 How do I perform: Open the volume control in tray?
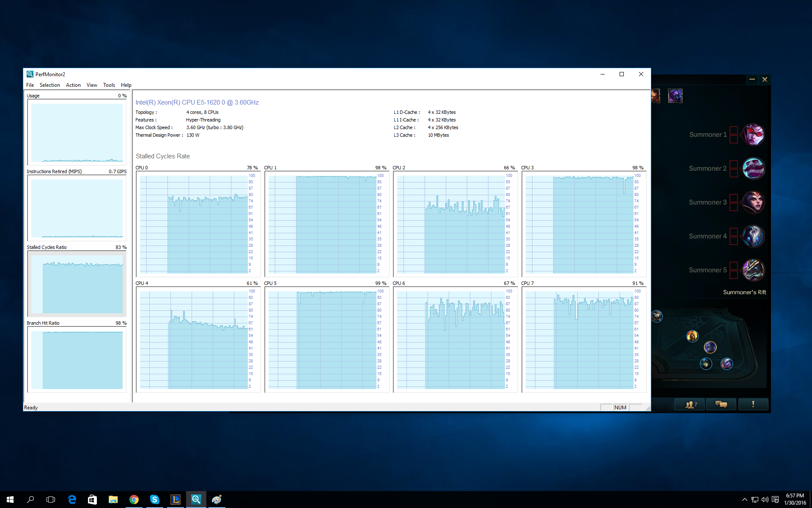pyautogui.click(x=765, y=500)
